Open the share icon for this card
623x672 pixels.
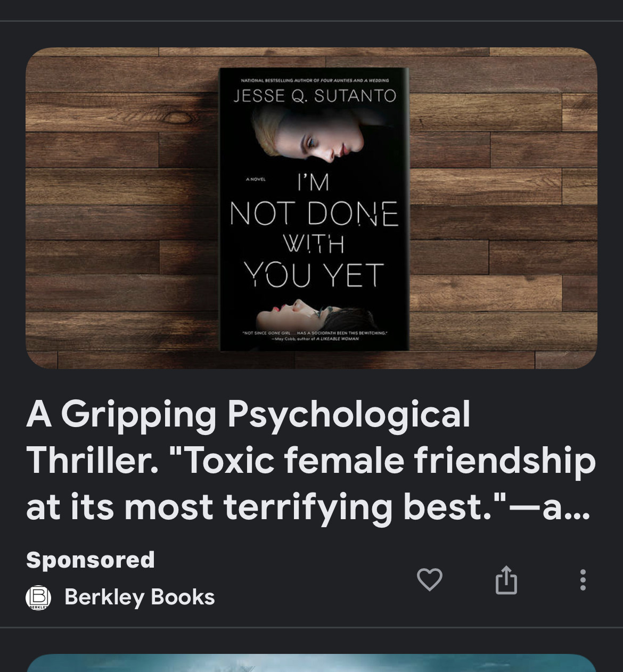[x=506, y=579]
